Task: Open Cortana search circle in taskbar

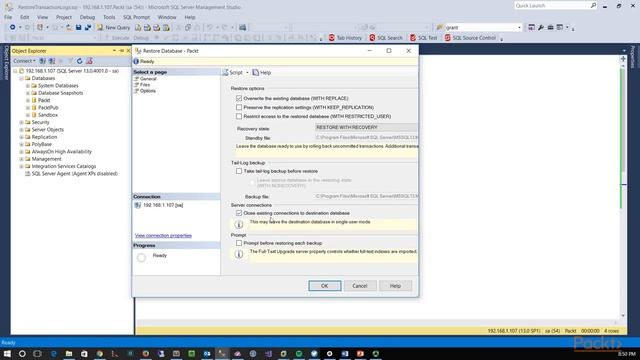Action: point(22,353)
